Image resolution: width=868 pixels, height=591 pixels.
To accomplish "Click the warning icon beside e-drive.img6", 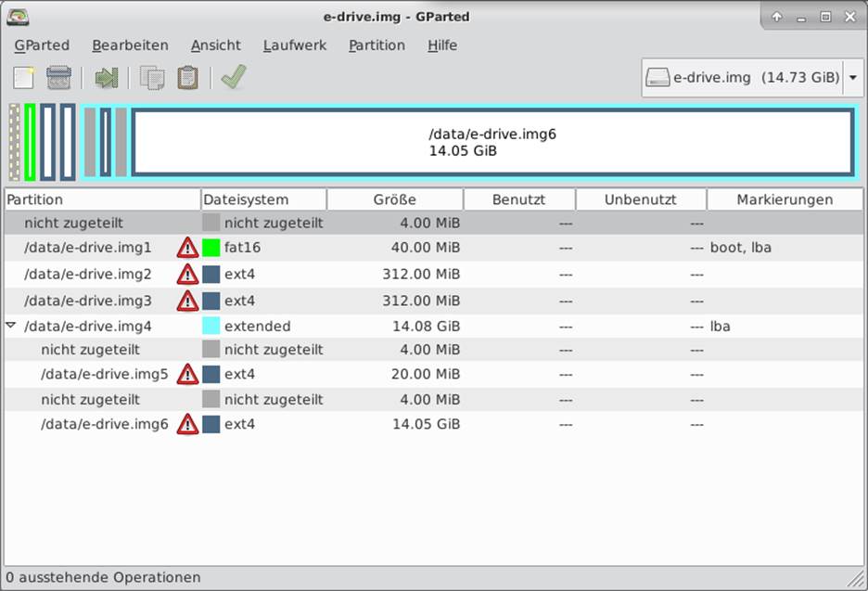I will tap(187, 425).
